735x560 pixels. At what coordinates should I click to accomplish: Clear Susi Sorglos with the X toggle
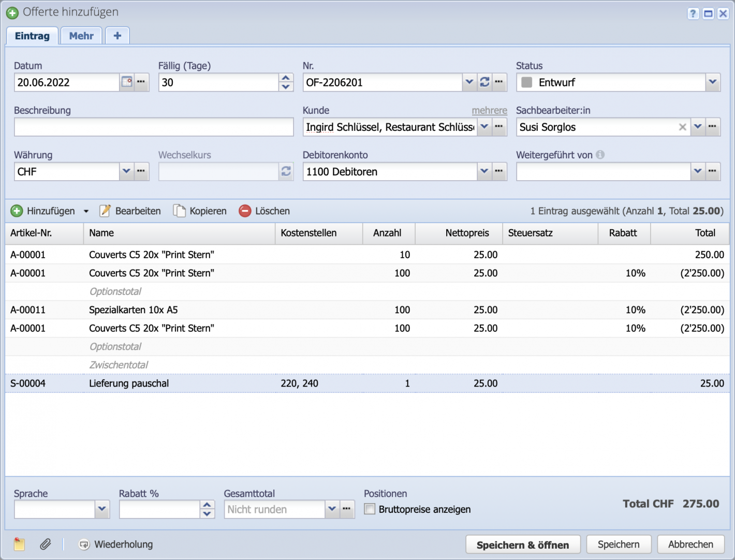(x=682, y=127)
